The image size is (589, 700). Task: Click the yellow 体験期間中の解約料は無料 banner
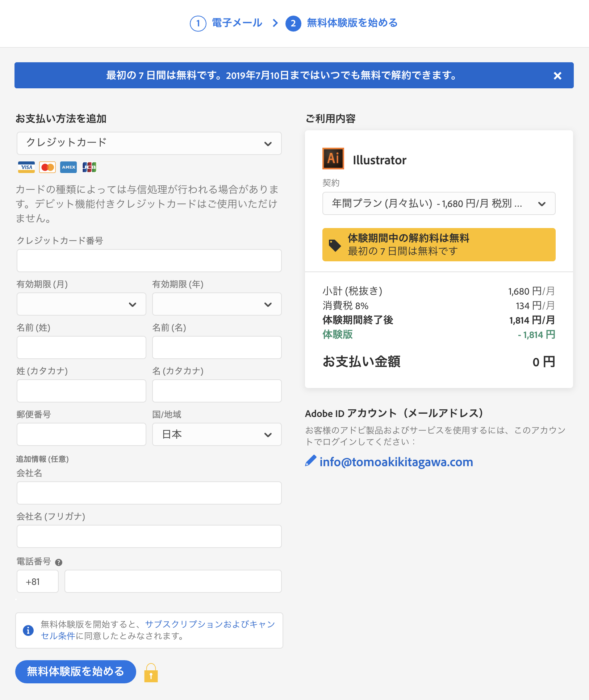439,245
